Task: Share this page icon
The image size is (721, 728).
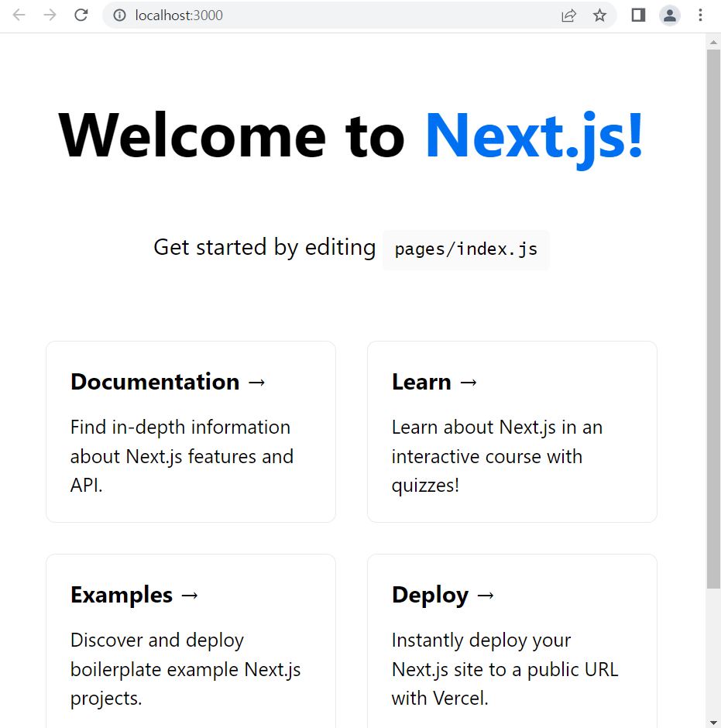Action: 568,15
